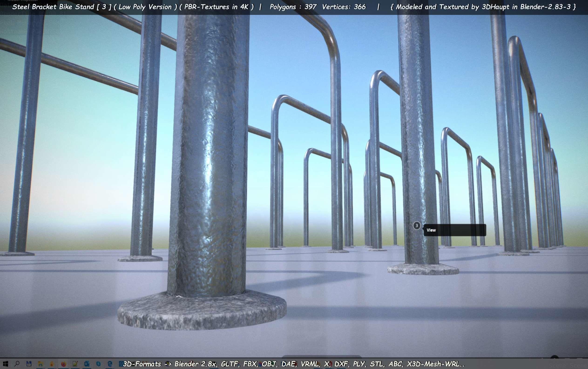588x369 pixels.
Task: Open the blue floppy disk taskbar icon
Action: 29,364
